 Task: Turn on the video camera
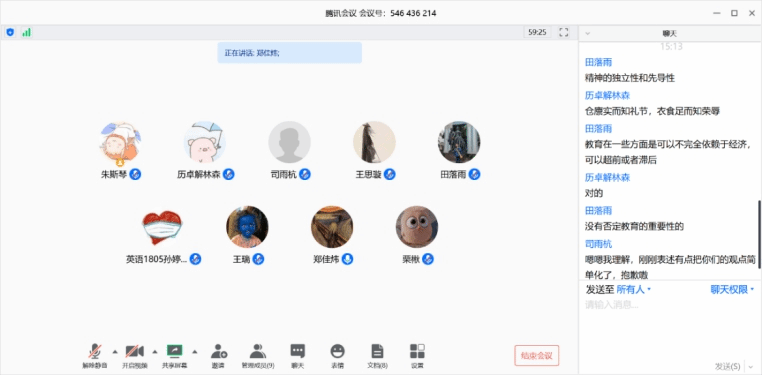pyautogui.click(x=135, y=356)
